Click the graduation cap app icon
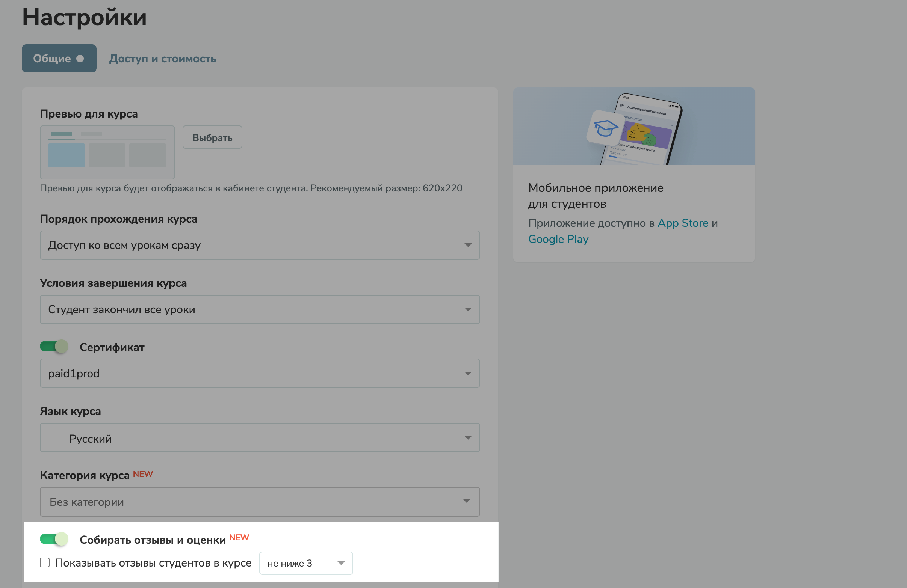Image resolution: width=907 pixels, height=588 pixels. (605, 128)
